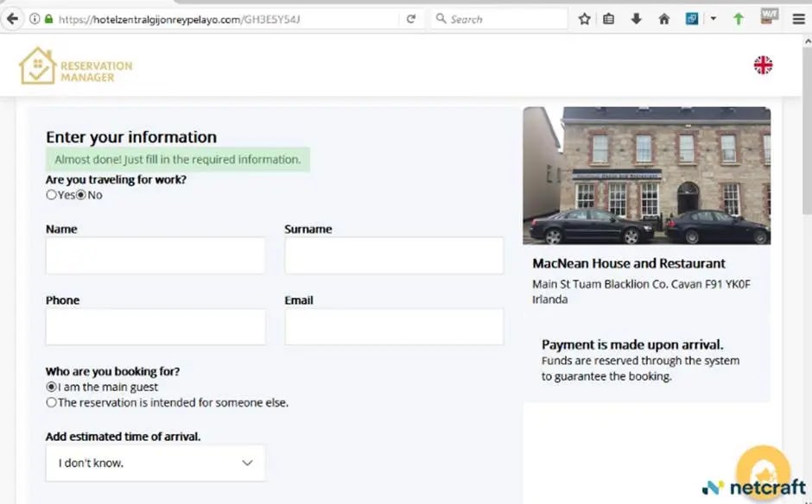Image resolution: width=812 pixels, height=504 pixels.
Task: Open the estimated time of arrival dropdown
Action: click(155, 463)
